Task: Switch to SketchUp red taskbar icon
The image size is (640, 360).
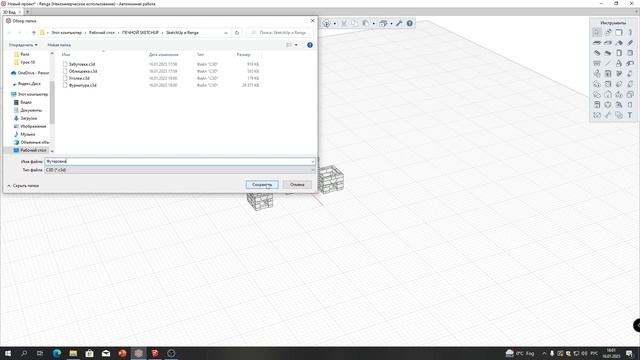Action: point(155,353)
